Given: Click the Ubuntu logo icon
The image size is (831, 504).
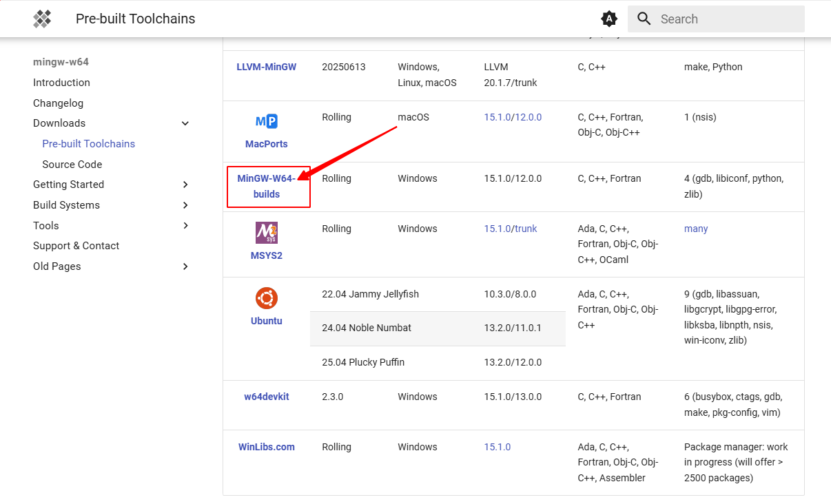Looking at the screenshot, I should pyautogui.click(x=266, y=298).
